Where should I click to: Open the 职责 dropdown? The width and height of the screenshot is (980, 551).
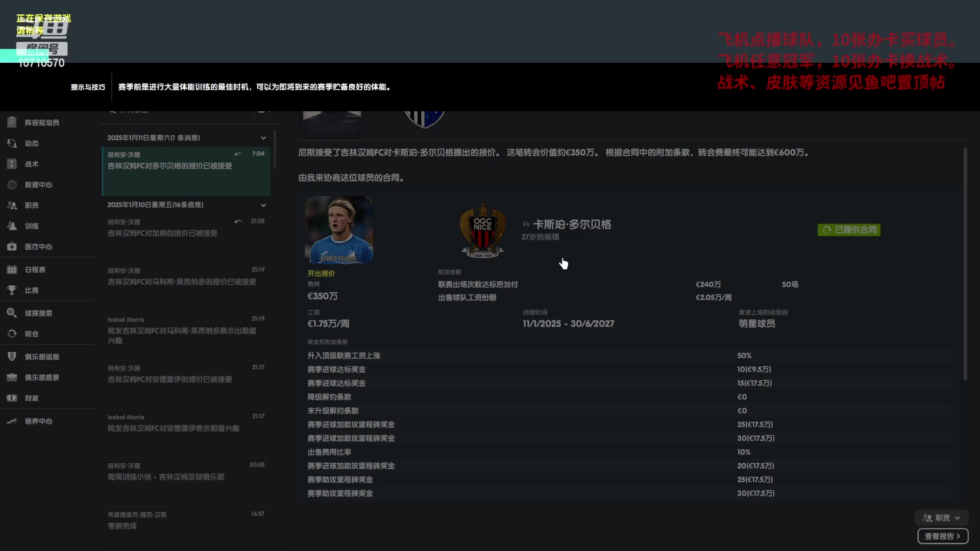(942, 518)
